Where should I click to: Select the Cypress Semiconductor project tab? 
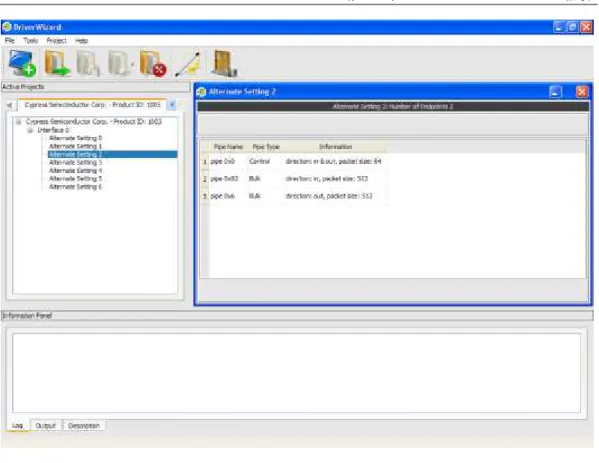point(92,105)
